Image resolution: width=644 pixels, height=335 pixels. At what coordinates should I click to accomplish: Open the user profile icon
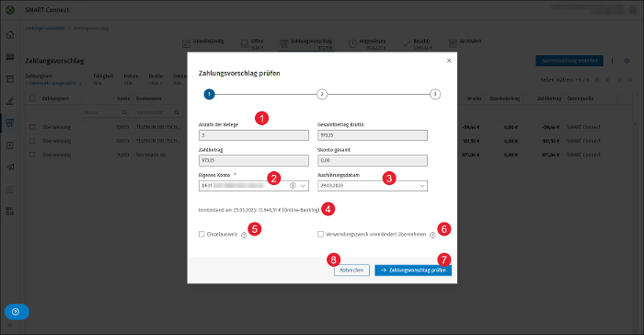coord(633,10)
